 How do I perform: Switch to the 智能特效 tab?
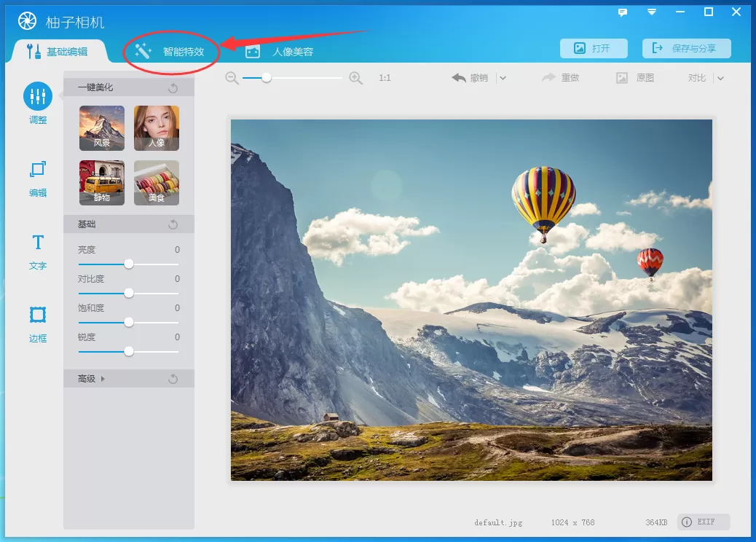coord(170,51)
